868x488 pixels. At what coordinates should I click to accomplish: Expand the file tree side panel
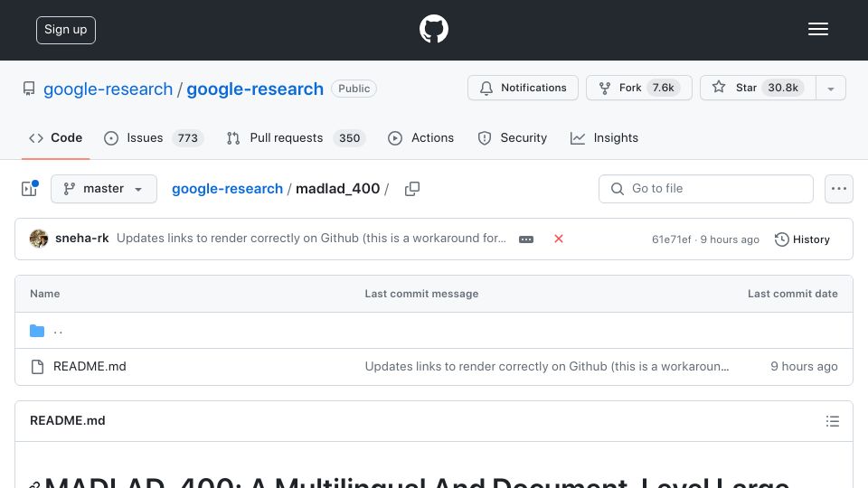pos(29,189)
